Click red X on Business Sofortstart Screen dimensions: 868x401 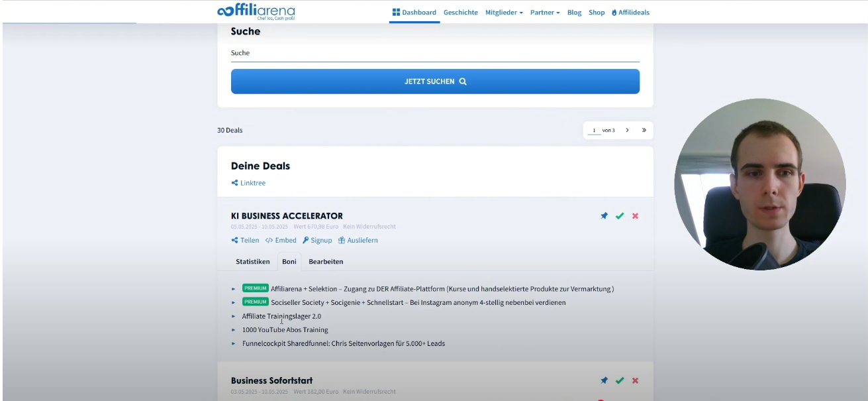click(x=636, y=380)
